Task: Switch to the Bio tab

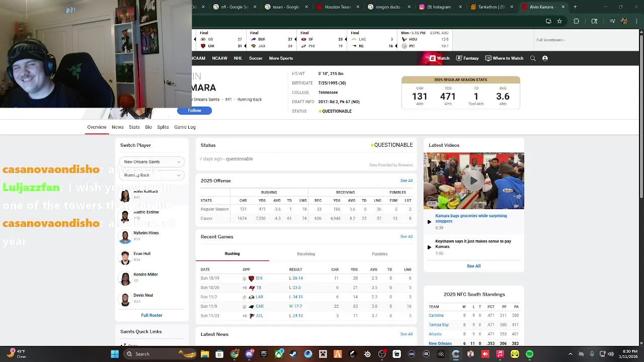Action: (x=148, y=127)
